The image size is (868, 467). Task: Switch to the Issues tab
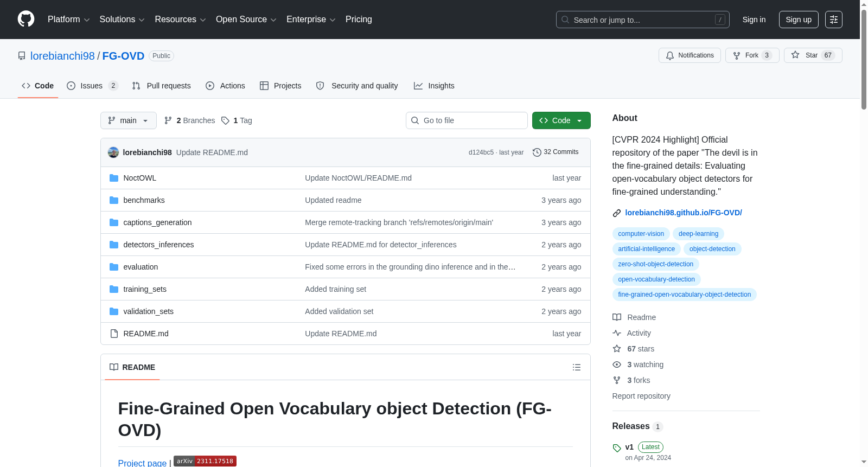[92, 86]
